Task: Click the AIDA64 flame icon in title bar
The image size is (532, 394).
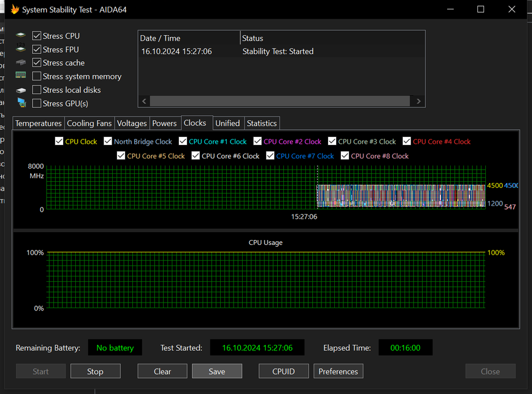Action: 15,10
